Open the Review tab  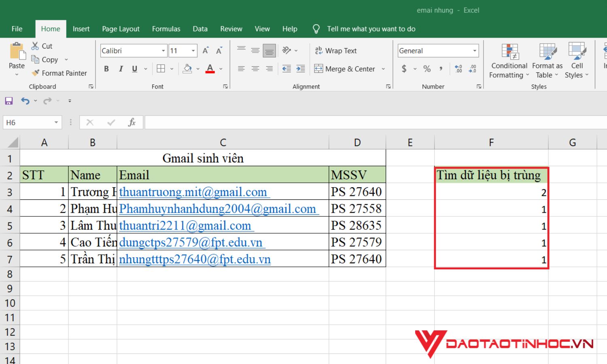pos(231,29)
